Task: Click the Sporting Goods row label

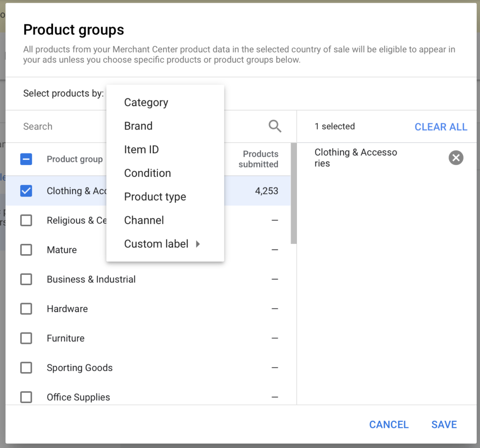Action: pyautogui.click(x=80, y=368)
